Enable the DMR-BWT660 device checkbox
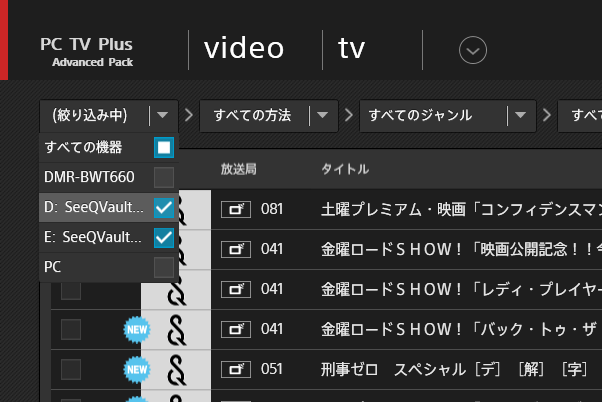The height and width of the screenshot is (402, 602). [x=164, y=178]
